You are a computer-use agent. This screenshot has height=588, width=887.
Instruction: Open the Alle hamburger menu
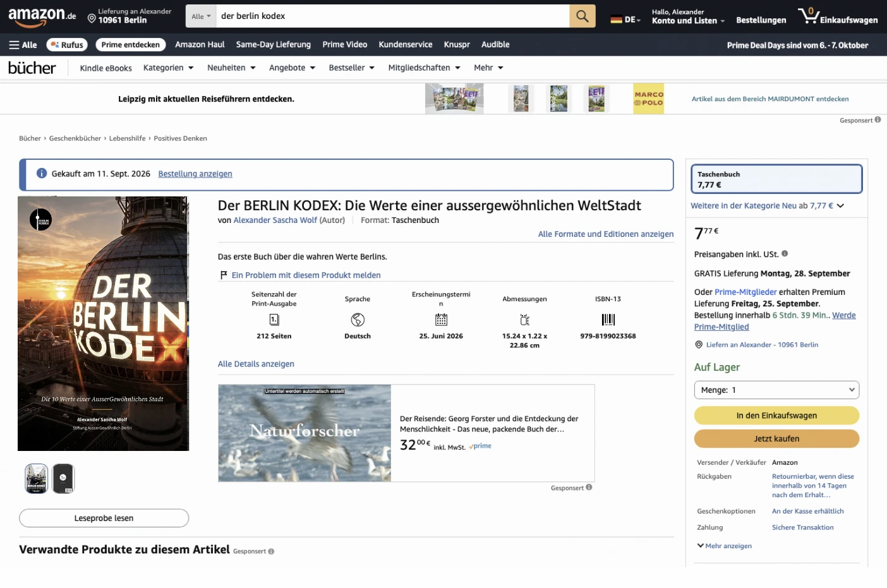coord(23,45)
